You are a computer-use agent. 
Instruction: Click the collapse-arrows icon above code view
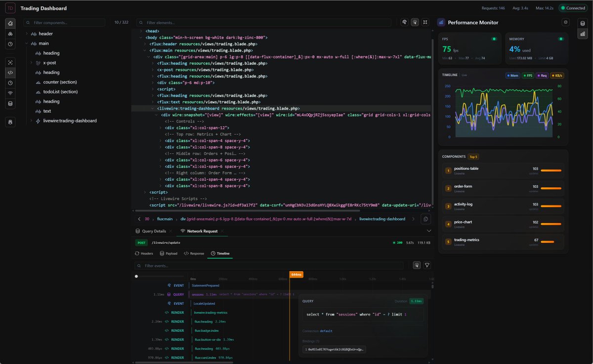(425, 22)
